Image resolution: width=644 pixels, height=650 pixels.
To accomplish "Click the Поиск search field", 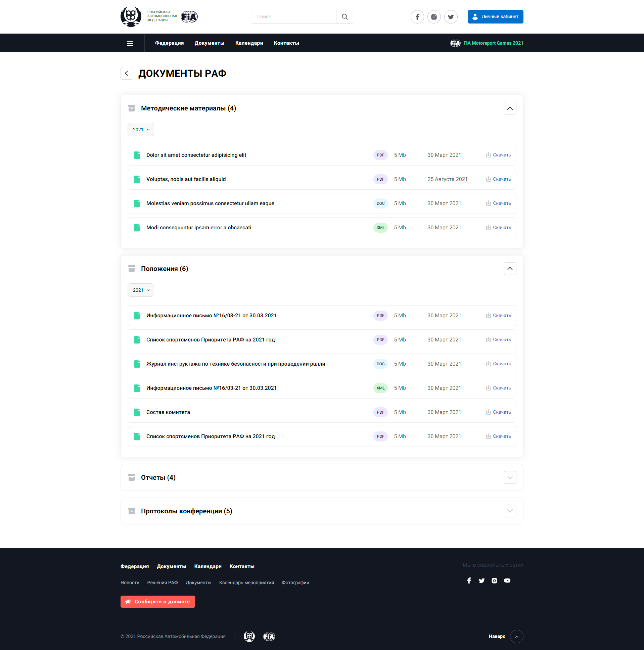I will click(x=294, y=16).
